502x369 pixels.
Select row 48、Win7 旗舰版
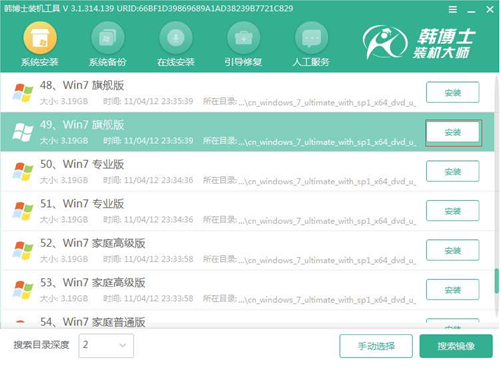click(247, 93)
